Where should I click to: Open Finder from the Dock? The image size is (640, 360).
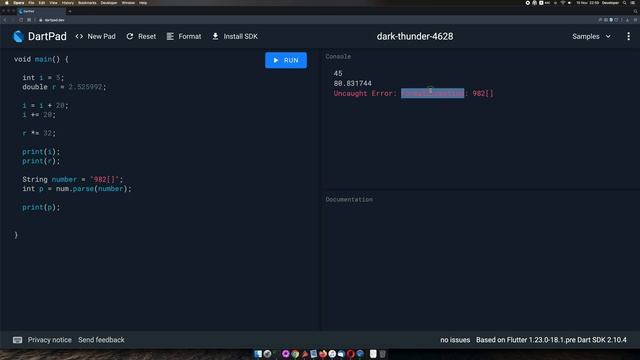pos(258,354)
